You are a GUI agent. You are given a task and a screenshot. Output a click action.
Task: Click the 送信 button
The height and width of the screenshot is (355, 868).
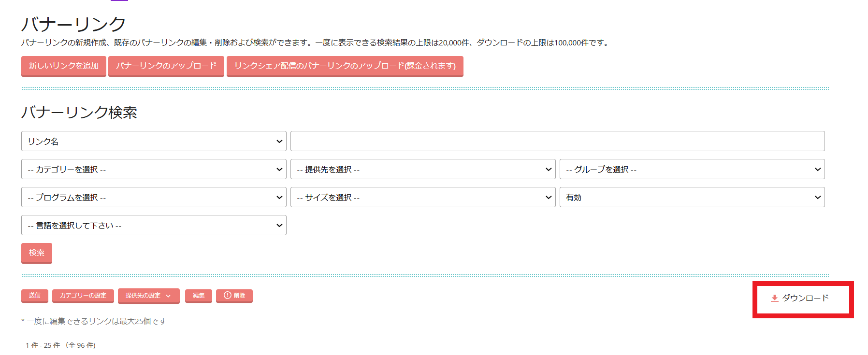point(35,296)
